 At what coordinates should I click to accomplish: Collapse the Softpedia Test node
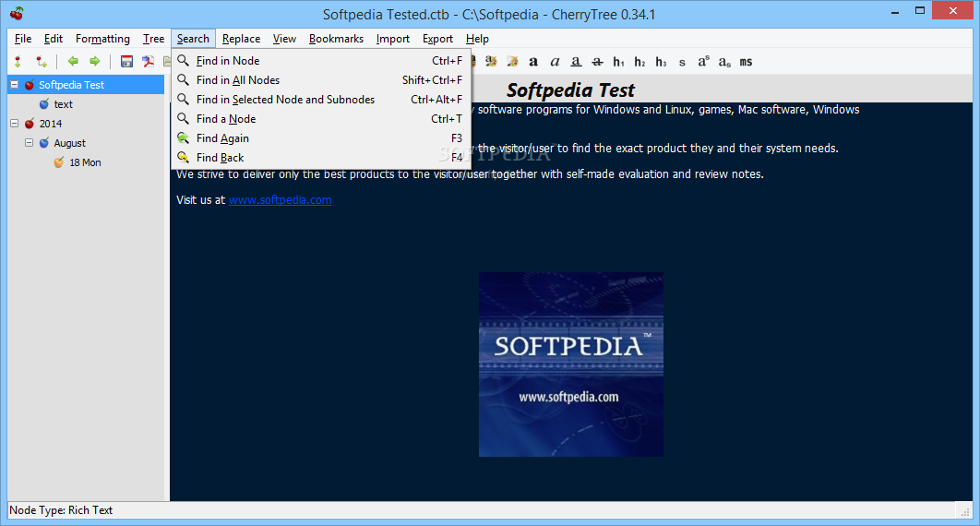pyautogui.click(x=15, y=84)
